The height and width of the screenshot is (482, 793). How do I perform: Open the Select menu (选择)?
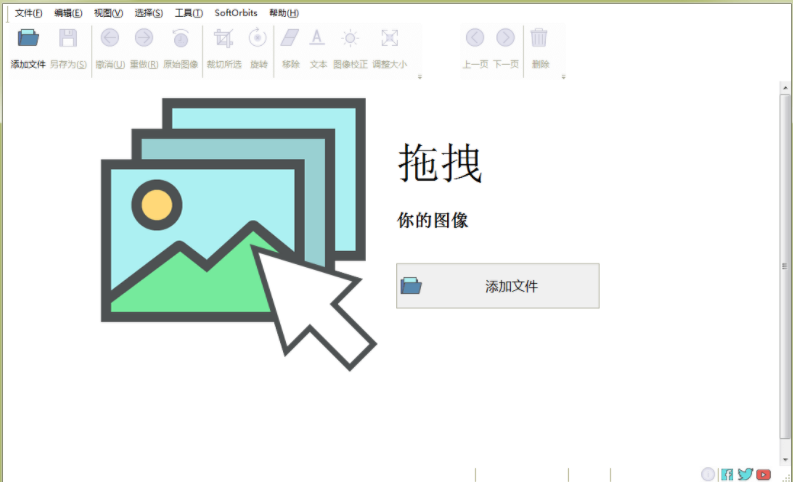(x=149, y=13)
